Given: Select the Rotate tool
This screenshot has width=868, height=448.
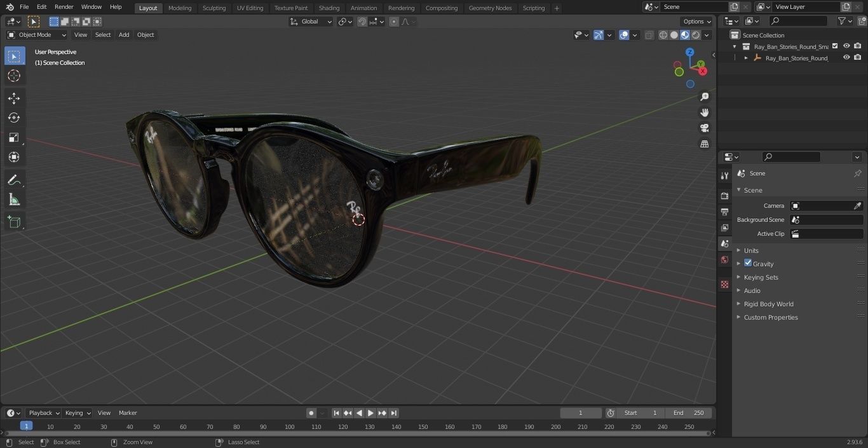Looking at the screenshot, I should click(x=14, y=118).
